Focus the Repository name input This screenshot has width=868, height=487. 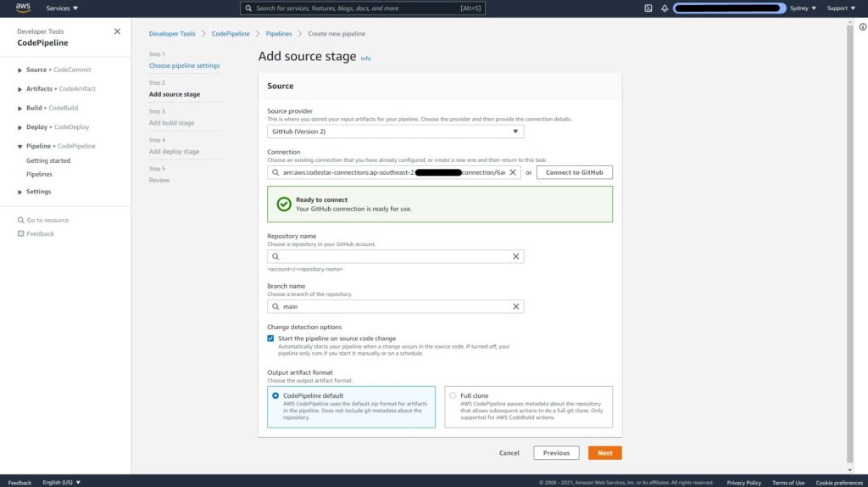click(x=395, y=256)
